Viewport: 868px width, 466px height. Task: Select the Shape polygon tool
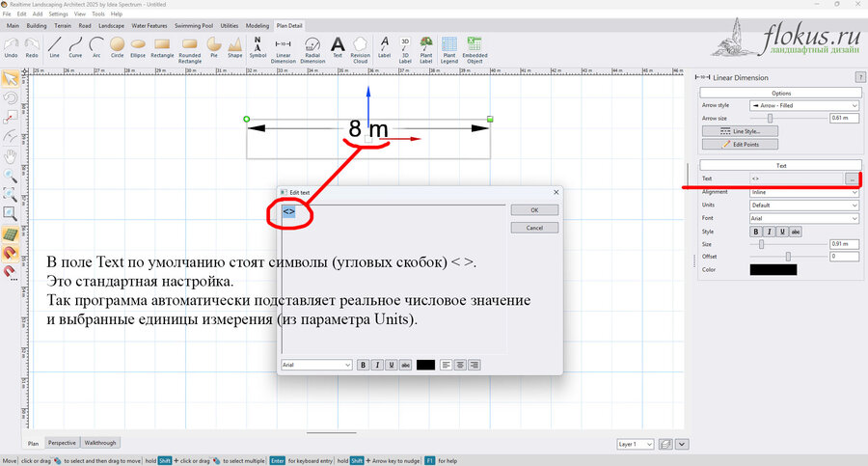[x=234, y=47]
